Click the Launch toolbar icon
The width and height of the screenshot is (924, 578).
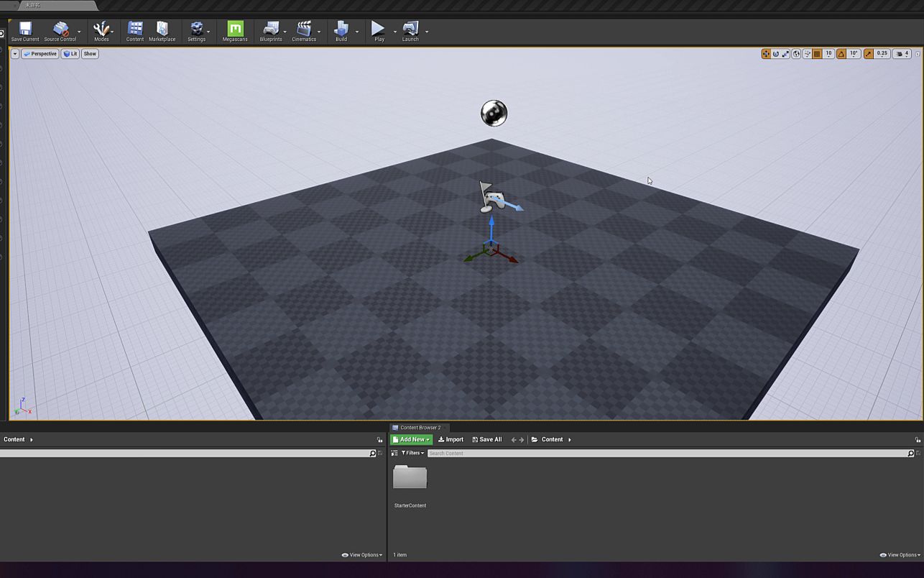tap(410, 29)
